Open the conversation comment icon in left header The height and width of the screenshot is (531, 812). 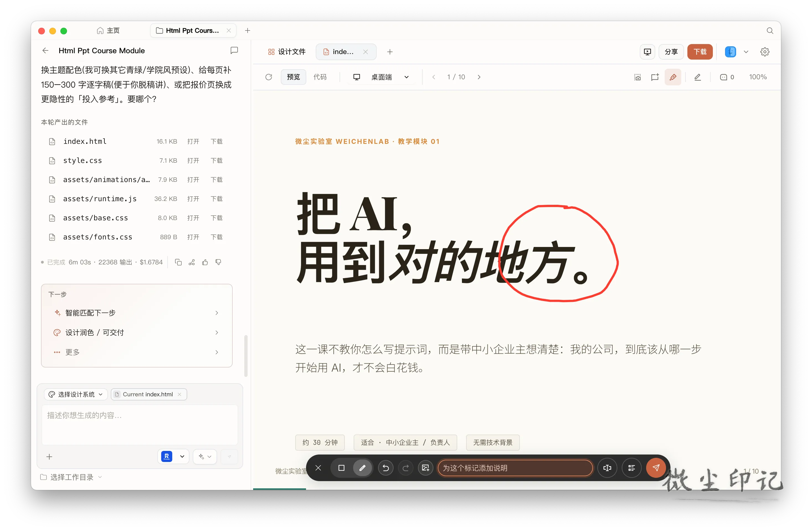click(x=234, y=50)
